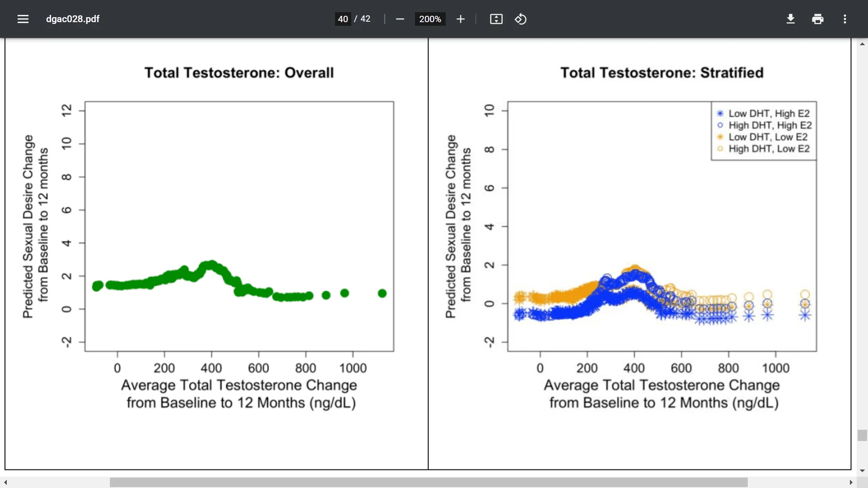Click the scroll left arrow

click(5, 483)
